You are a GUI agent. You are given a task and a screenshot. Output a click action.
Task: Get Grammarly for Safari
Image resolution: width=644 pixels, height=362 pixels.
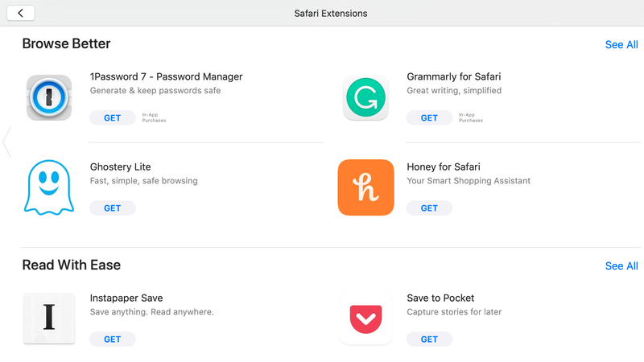pyautogui.click(x=429, y=117)
